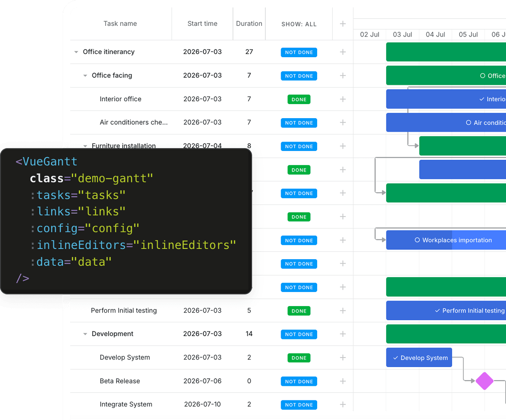
Task: Select the Workplaces importation bar
Action: tap(446, 240)
